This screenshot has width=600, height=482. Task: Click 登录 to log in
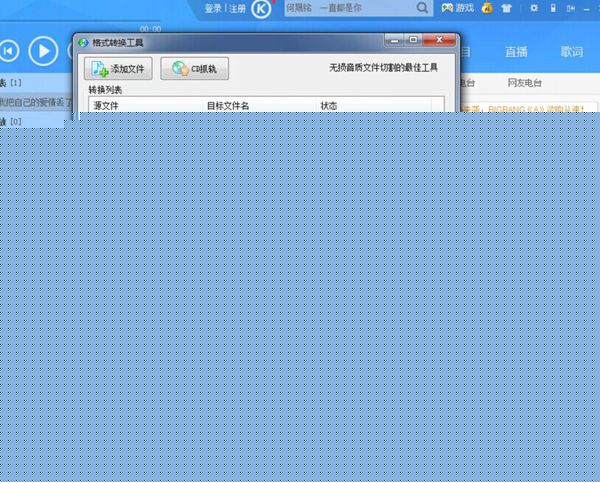pos(213,8)
